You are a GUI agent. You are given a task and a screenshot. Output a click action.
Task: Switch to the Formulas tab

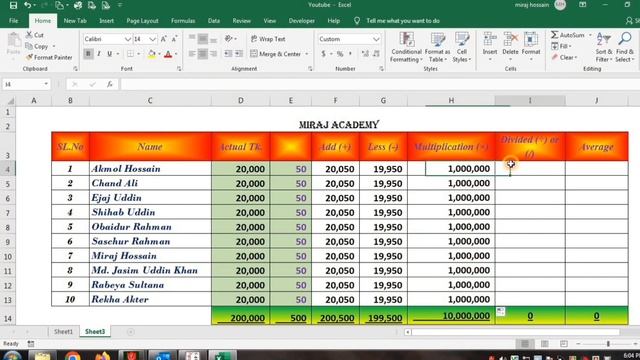183,21
